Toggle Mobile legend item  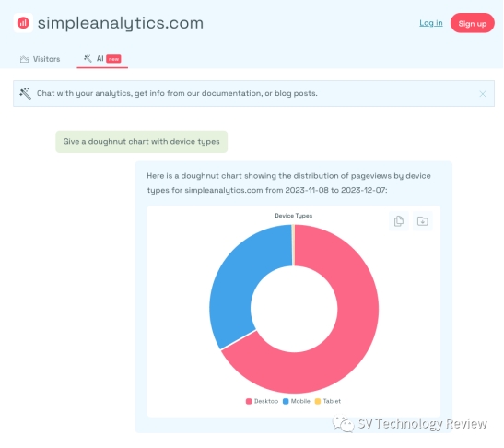[297, 401]
